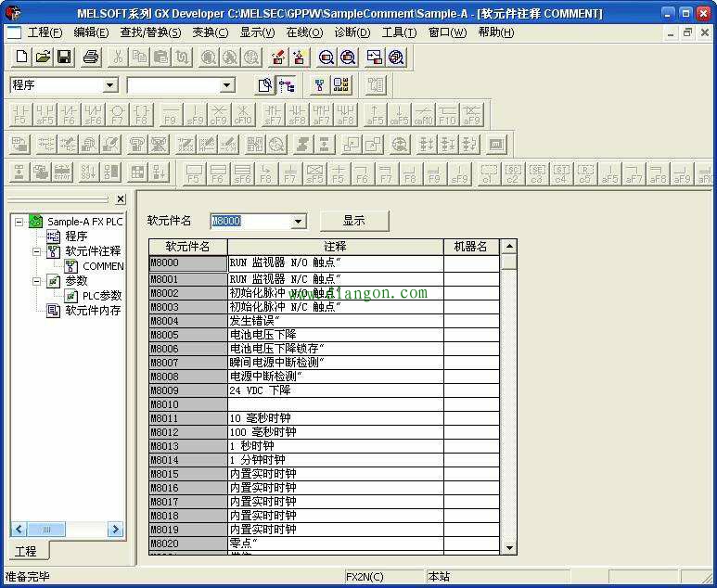Click the table scrollbar up arrow
Screen dimensions: 717x588
[x=508, y=247]
